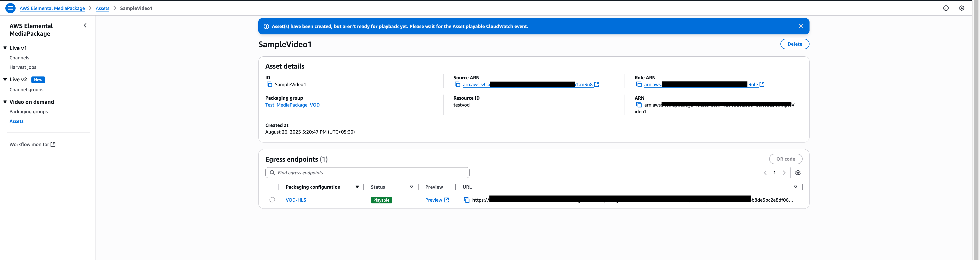Click the Delete button
The height and width of the screenshot is (260, 980).
coord(794,44)
